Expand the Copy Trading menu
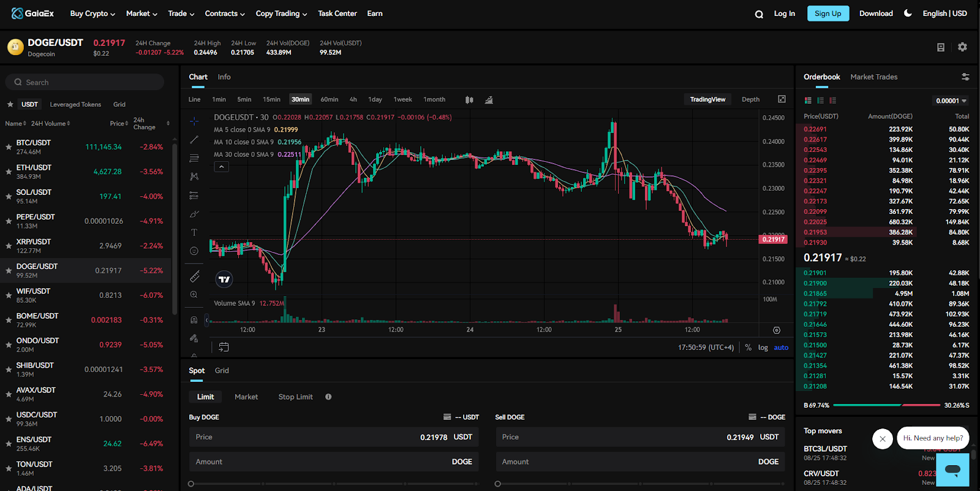The image size is (980, 491). (x=281, y=13)
